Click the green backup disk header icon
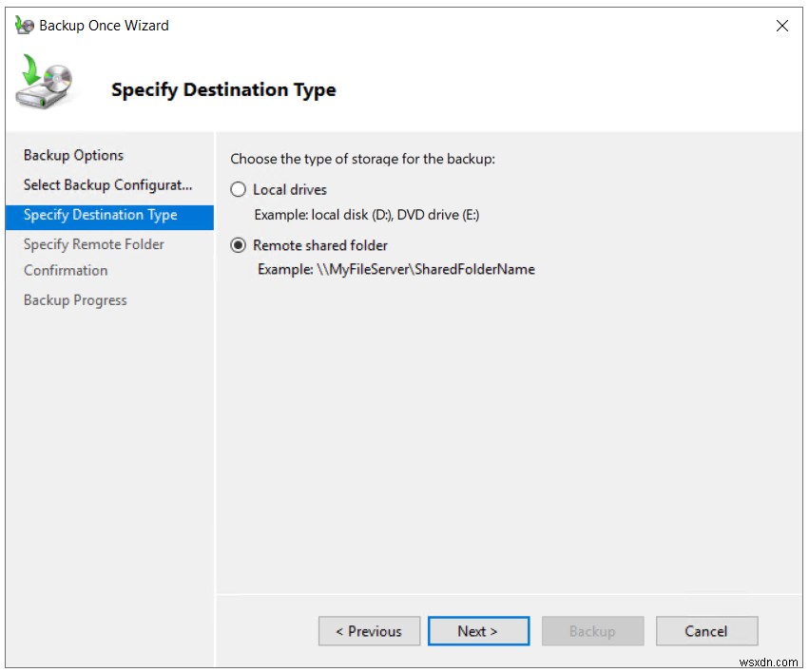809x672 pixels. [x=43, y=81]
